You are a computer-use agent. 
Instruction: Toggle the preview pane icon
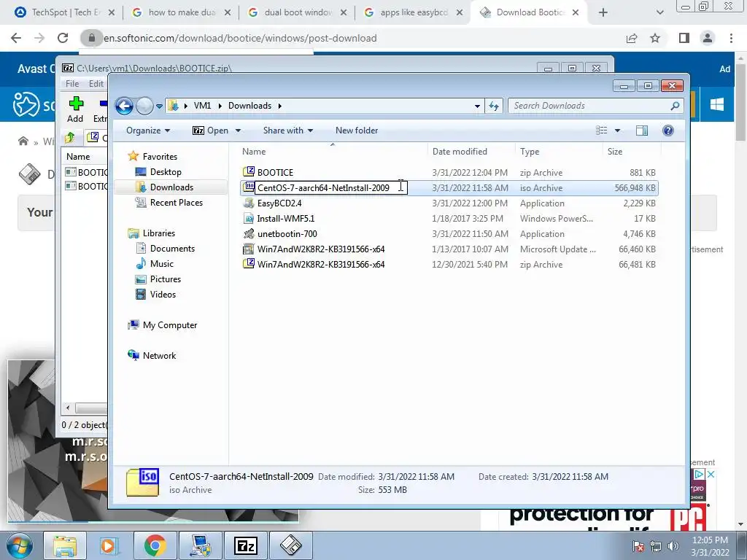coord(642,131)
